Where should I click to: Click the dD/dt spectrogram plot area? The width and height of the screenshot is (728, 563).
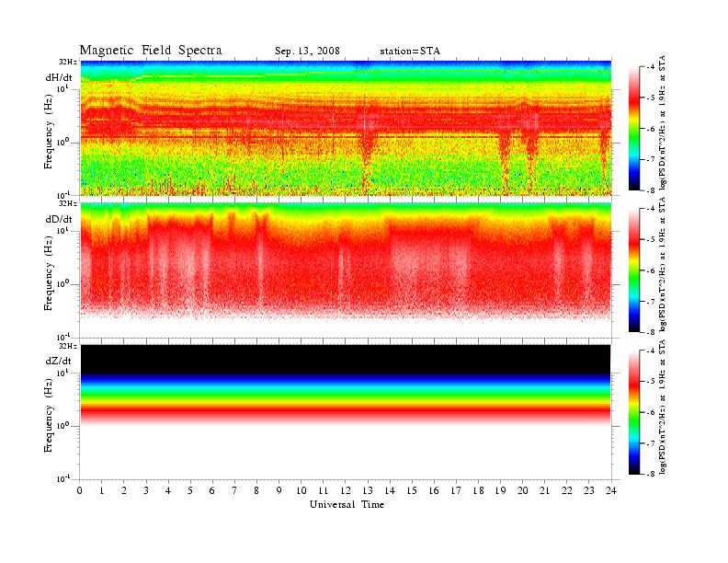coord(346,270)
